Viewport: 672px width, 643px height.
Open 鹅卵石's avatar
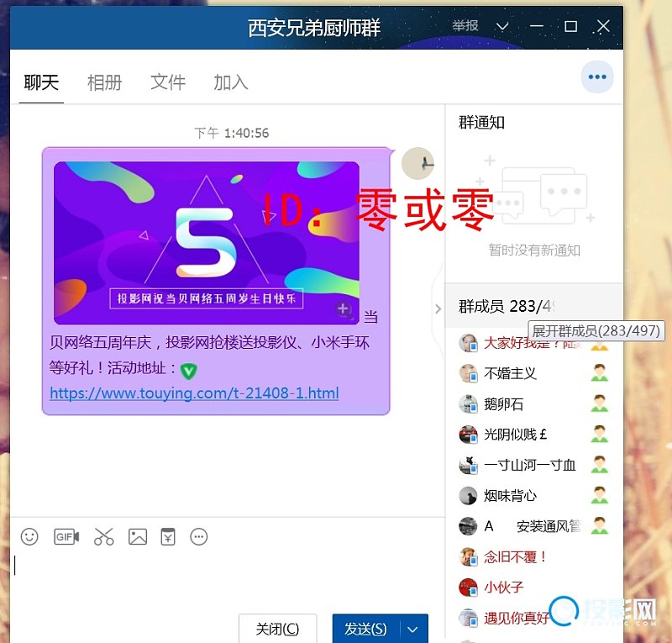coord(468,403)
